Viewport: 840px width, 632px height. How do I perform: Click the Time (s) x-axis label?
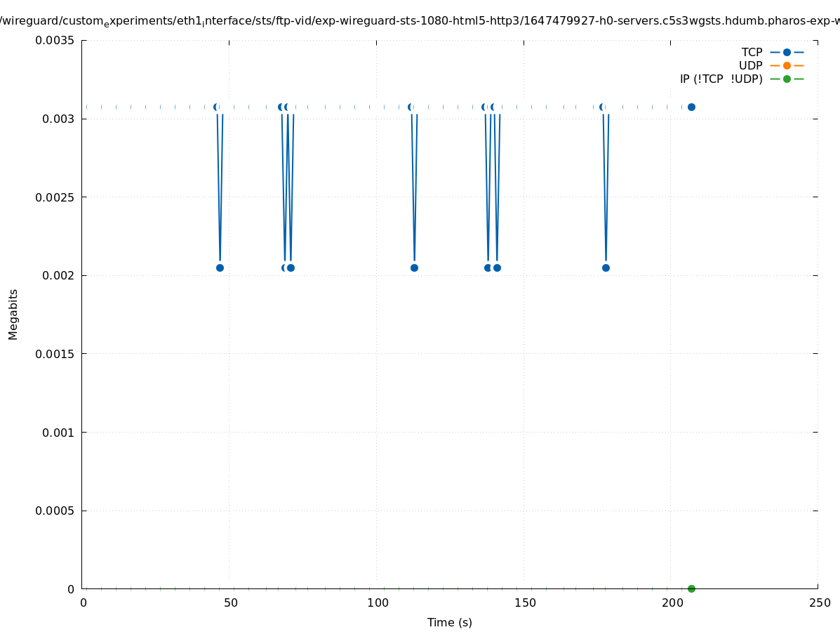click(x=449, y=622)
